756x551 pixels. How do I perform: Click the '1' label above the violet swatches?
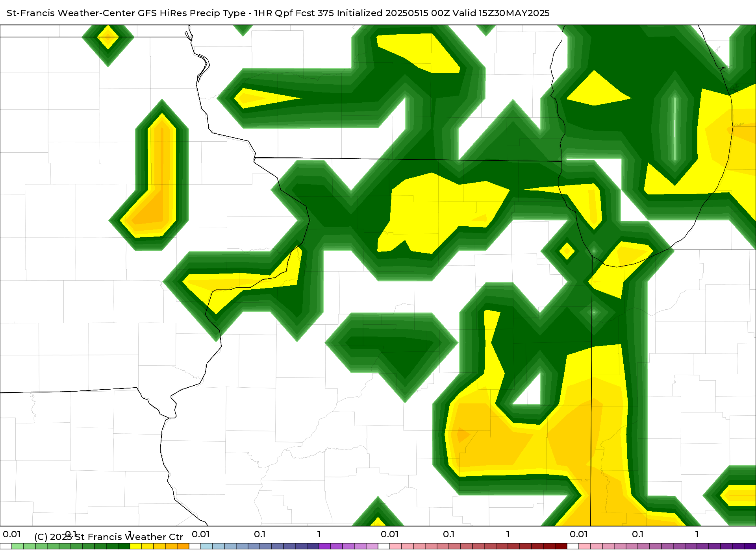point(319,534)
